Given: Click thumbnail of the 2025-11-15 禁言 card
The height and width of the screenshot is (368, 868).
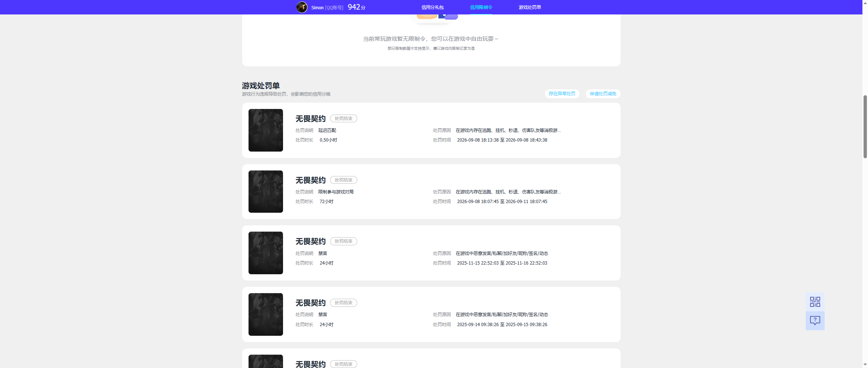Looking at the screenshot, I should 266,253.
